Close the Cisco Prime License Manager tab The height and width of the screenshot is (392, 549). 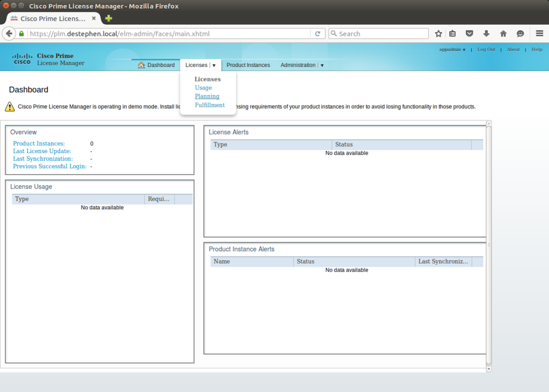tap(94, 18)
